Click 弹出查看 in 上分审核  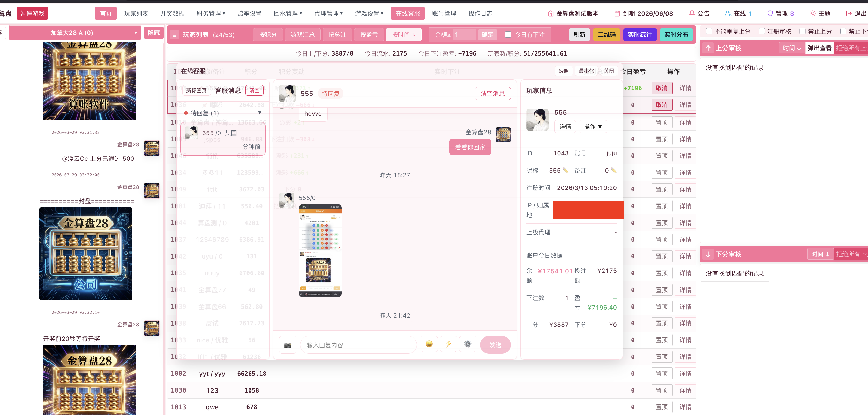819,48
